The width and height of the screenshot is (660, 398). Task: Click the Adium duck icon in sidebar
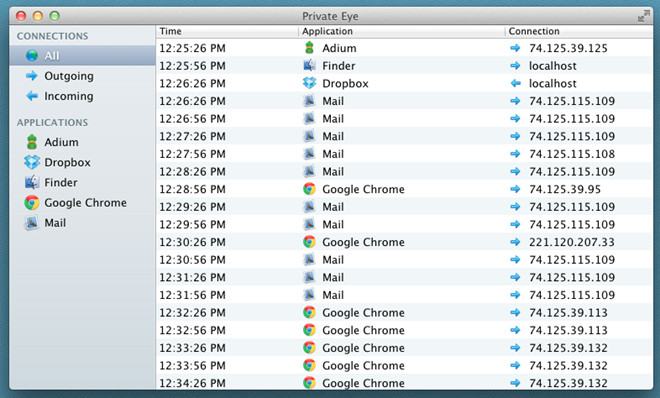click(x=32, y=142)
